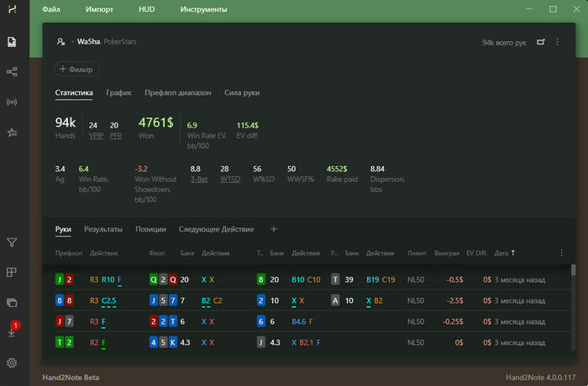
Task: Sort the table by Дата column
Action: click(501, 252)
